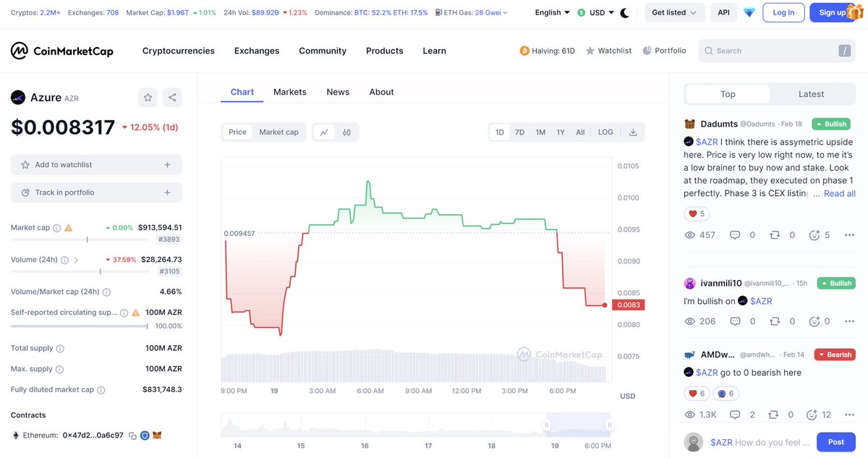The height and width of the screenshot is (458, 868).
Task: Repost Dadumts post
Action: (x=775, y=235)
